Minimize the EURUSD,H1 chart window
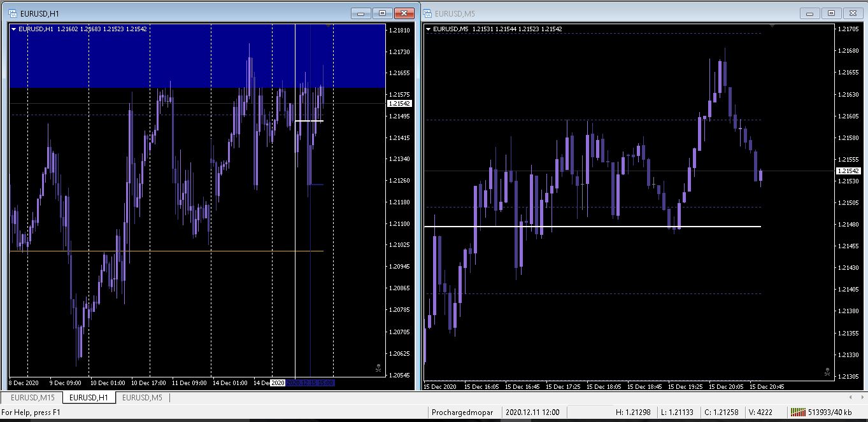This screenshot has width=868, height=422. tap(361, 13)
